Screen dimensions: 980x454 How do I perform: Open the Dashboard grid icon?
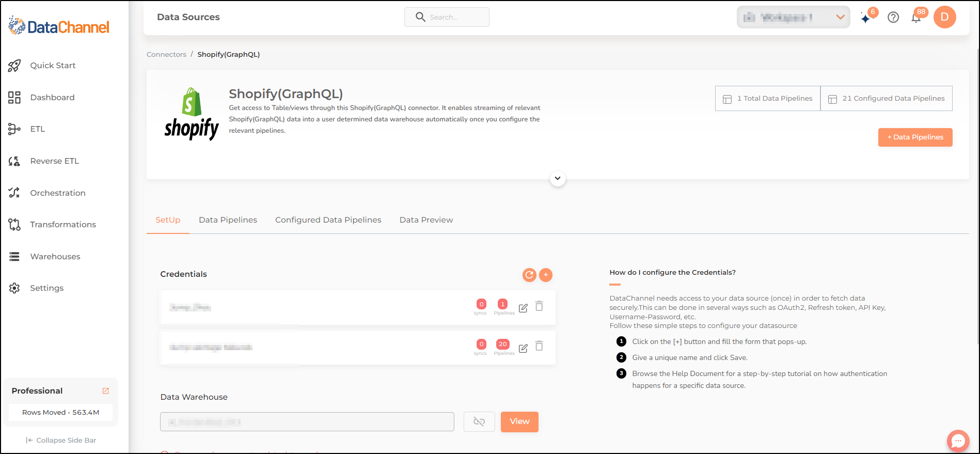pos(14,98)
